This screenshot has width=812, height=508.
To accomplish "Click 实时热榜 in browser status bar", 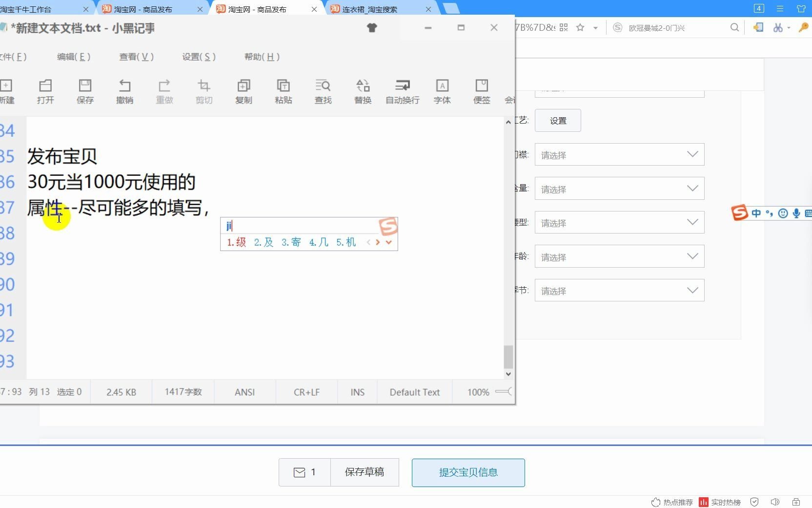I will point(720,502).
